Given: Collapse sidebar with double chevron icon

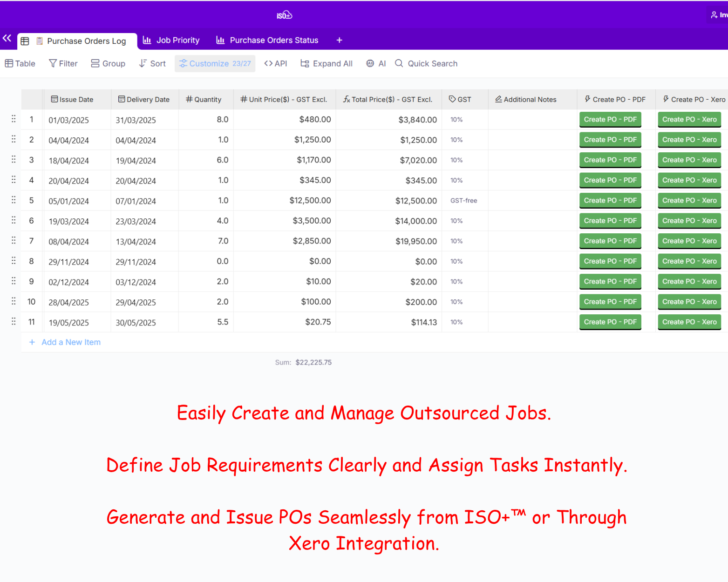Looking at the screenshot, I should pyautogui.click(x=7, y=38).
